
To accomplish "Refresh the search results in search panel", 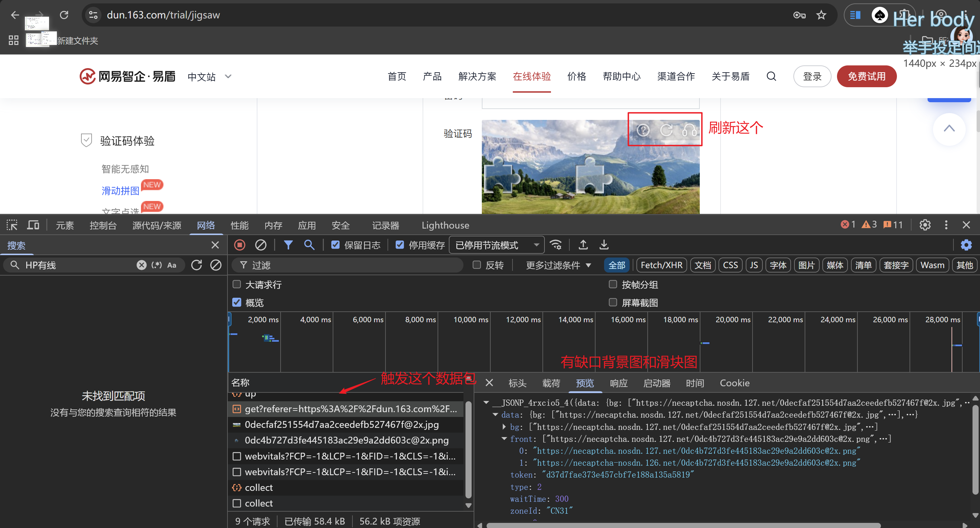I will [196, 265].
